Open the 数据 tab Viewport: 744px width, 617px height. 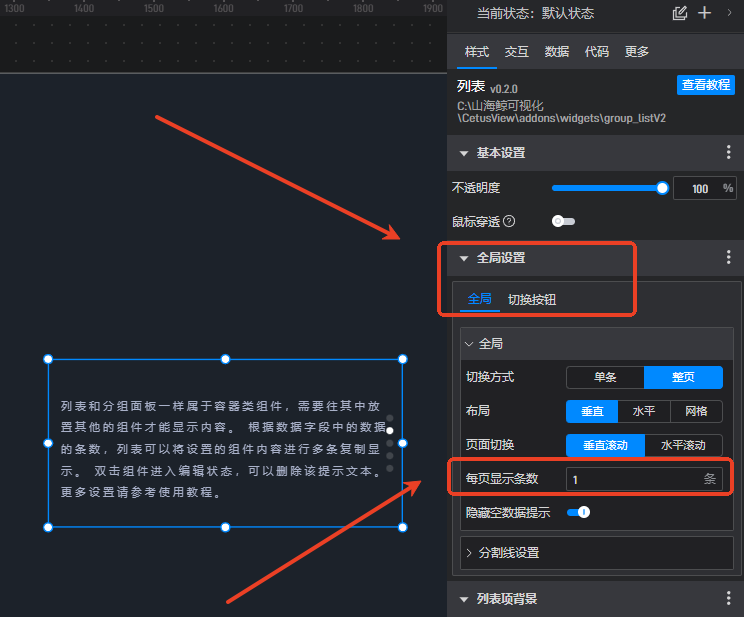tap(557, 52)
